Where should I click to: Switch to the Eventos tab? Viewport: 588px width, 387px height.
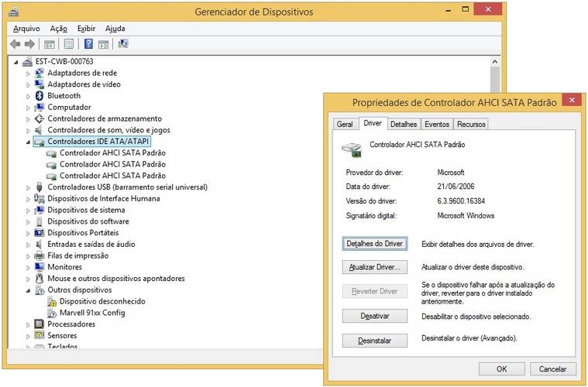tap(437, 124)
